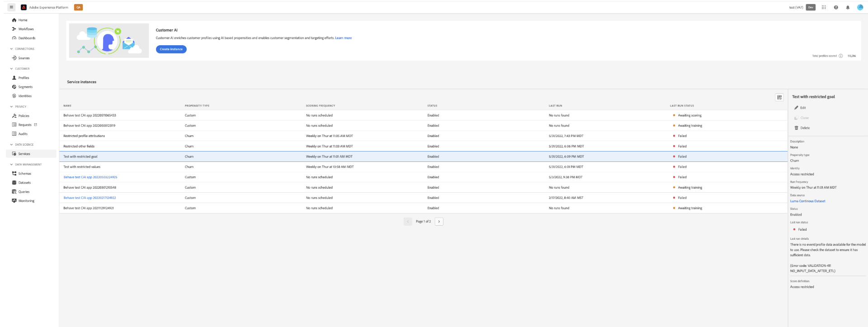The image size is (868, 327).
Task: Click the Total profiles scored info icon
Action: tap(841, 56)
